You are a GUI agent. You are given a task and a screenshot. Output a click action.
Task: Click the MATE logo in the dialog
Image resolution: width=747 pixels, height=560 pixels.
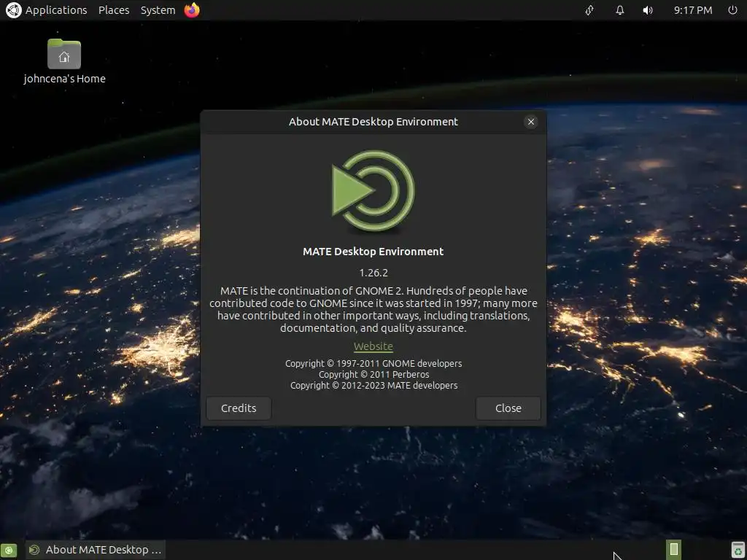pyautogui.click(x=373, y=190)
